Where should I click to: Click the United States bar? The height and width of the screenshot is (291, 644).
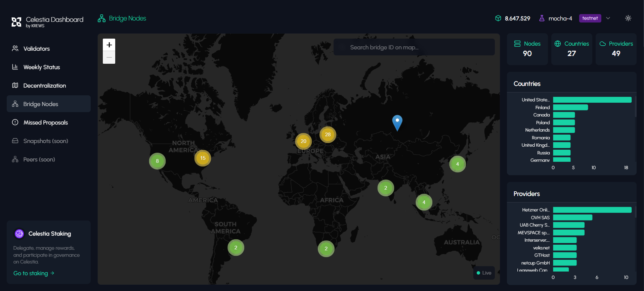pyautogui.click(x=592, y=100)
